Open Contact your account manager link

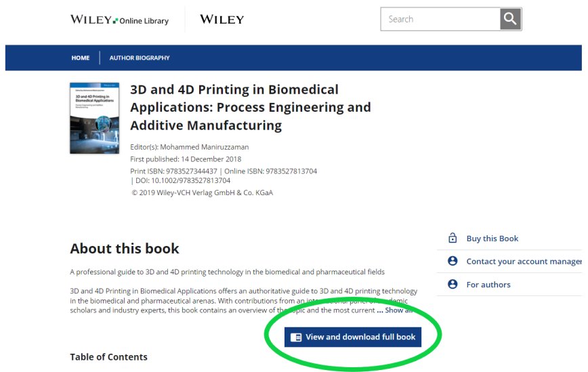coord(524,262)
